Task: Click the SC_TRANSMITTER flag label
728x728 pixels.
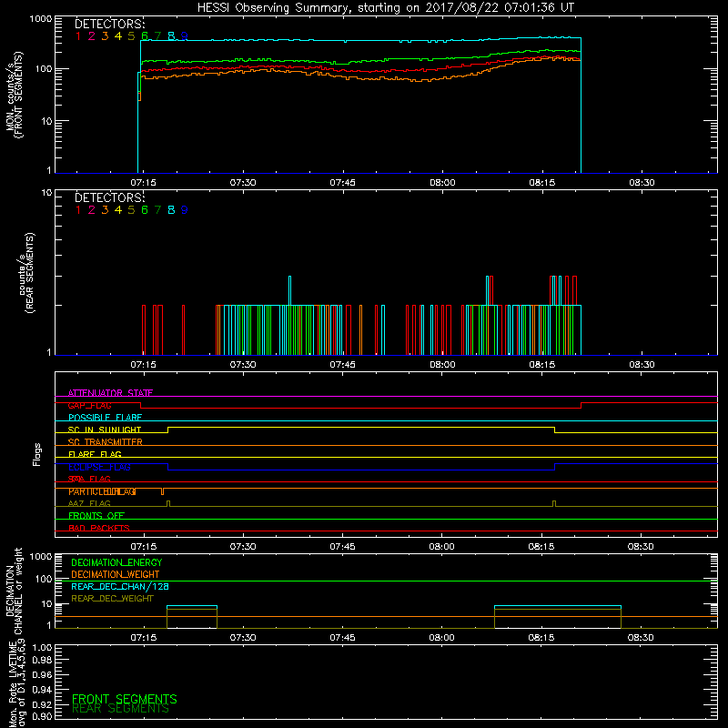Action: click(106, 442)
